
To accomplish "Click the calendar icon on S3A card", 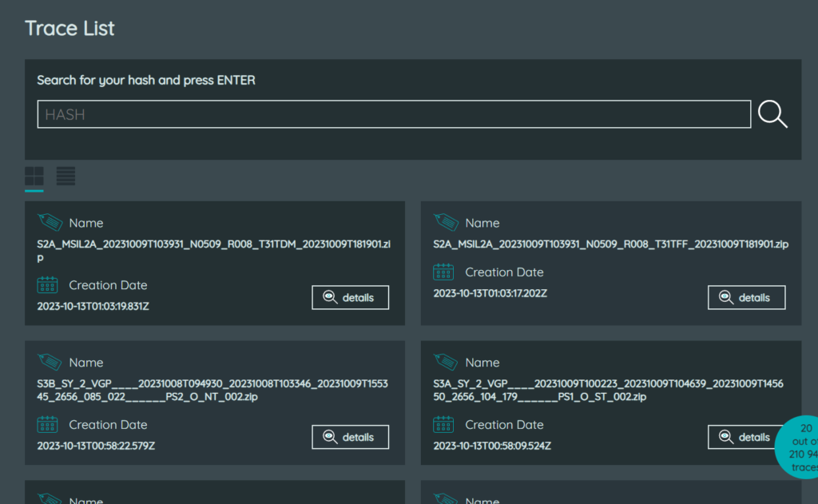I will click(444, 425).
